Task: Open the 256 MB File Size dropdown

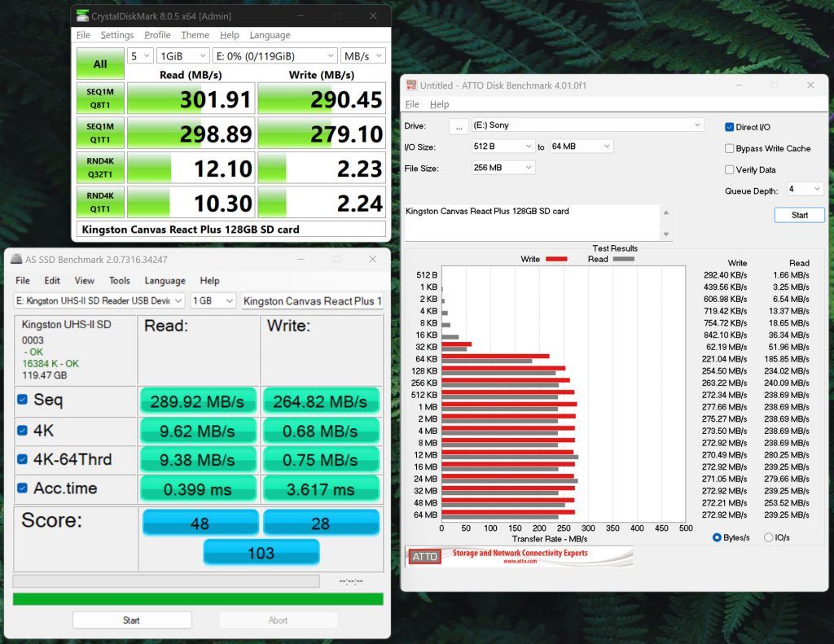Action: pyautogui.click(x=503, y=168)
